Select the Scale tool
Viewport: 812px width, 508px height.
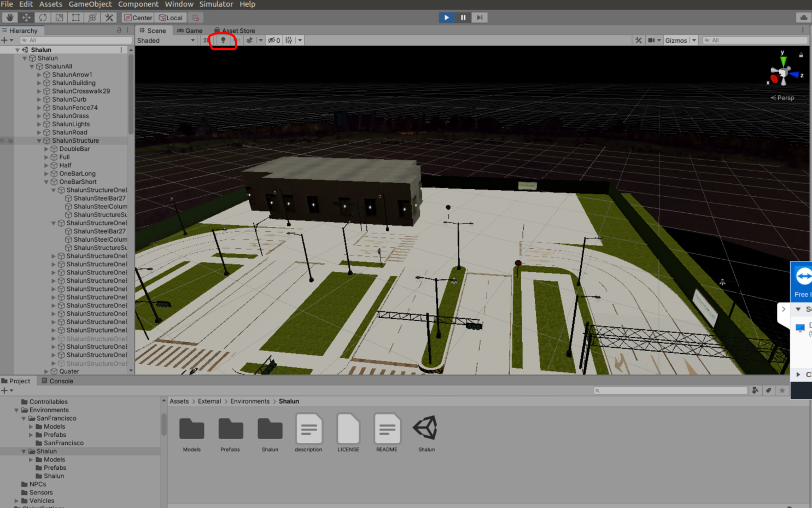(x=59, y=17)
